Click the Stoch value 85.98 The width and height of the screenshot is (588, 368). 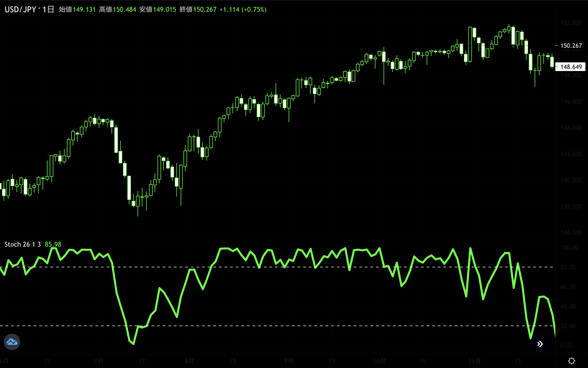pos(53,244)
